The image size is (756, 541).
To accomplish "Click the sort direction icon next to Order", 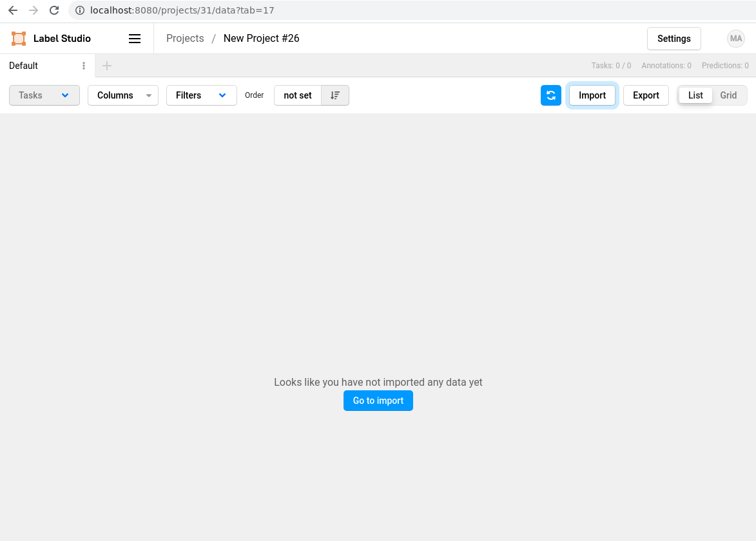I will tap(334, 95).
